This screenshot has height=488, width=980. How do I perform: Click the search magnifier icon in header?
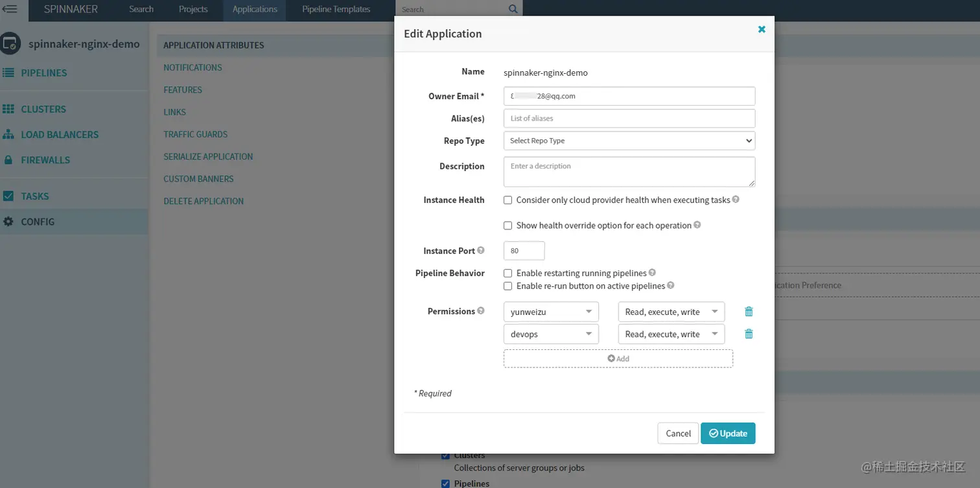513,9
